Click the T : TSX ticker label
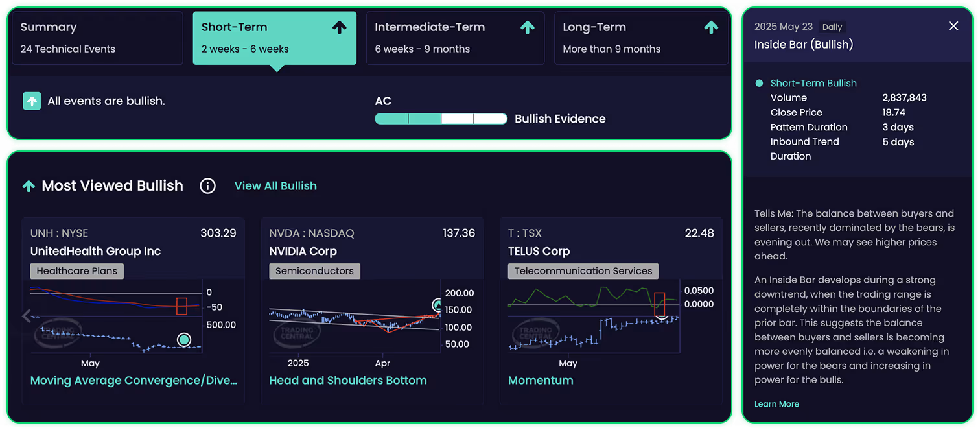Screen dimensions: 980x430 [x=525, y=233]
